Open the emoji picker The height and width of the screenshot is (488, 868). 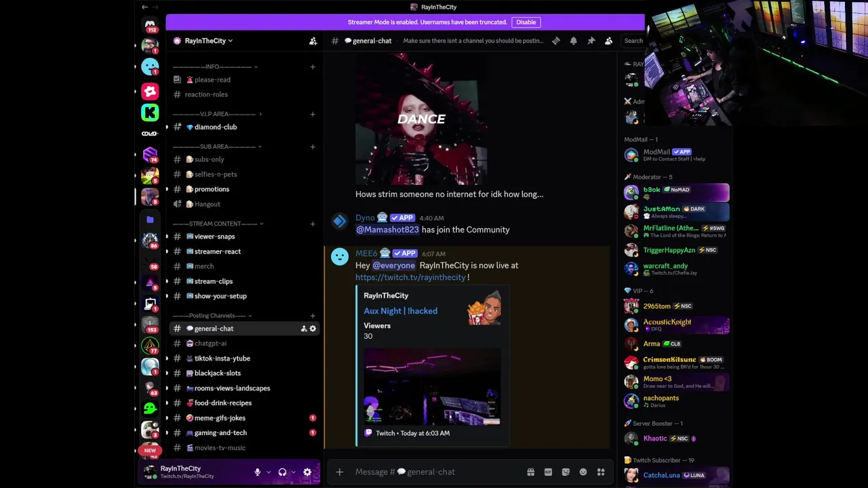(583, 472)
